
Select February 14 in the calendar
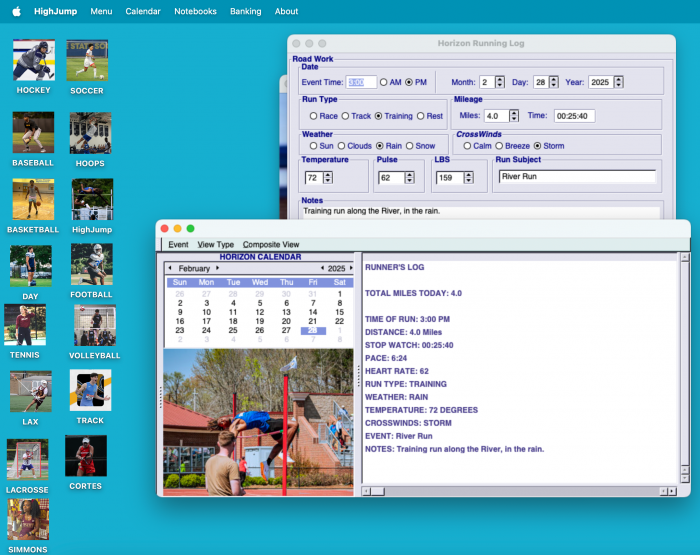click(x=313, y=312)
